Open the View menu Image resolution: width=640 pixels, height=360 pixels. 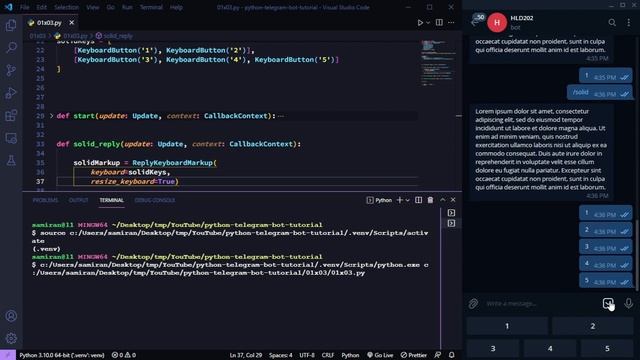point(93,7)
